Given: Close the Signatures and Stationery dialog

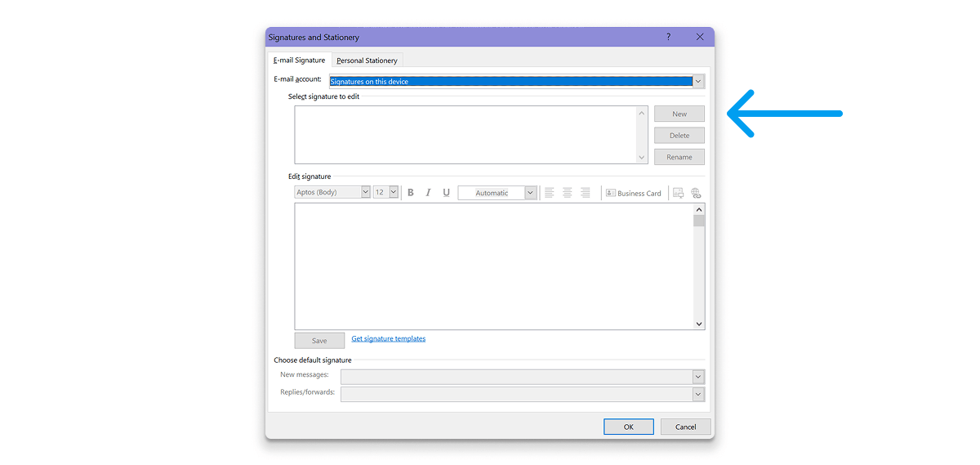Looking at the screenshot, I should point(700,37).
